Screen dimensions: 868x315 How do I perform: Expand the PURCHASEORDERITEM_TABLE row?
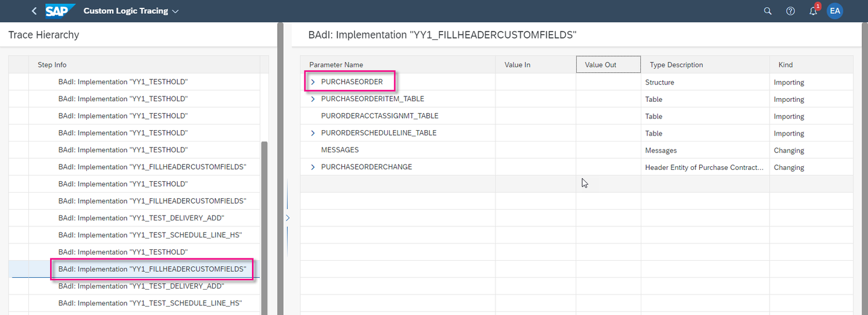pyautogui.click(x=313, y=99)
